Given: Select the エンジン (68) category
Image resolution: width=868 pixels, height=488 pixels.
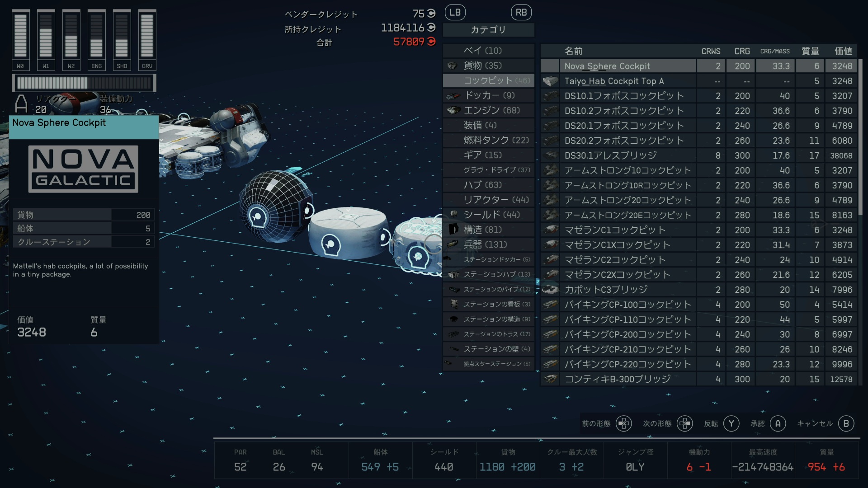Looking at the screenshot, I should (x=489, y=110).
